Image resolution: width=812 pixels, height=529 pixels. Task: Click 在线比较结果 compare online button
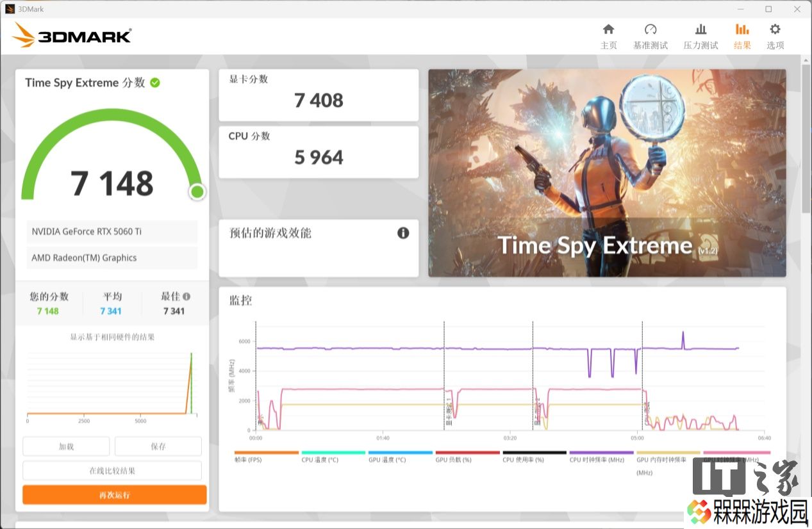[112, 471]
